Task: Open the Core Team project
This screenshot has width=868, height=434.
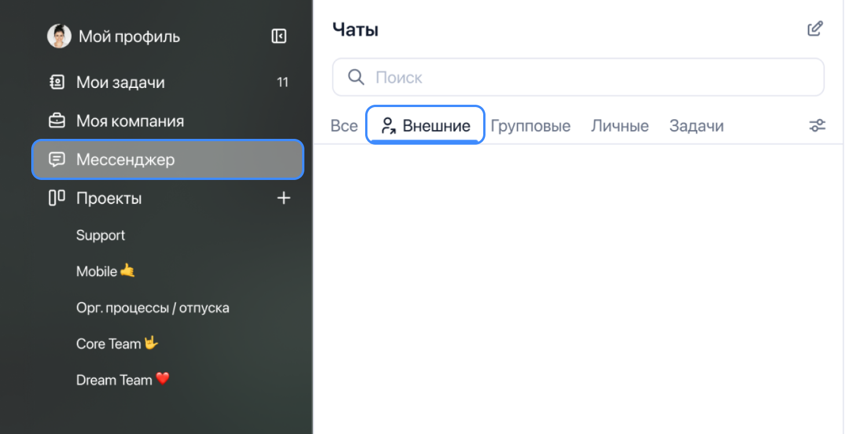Action: (117, 344)
